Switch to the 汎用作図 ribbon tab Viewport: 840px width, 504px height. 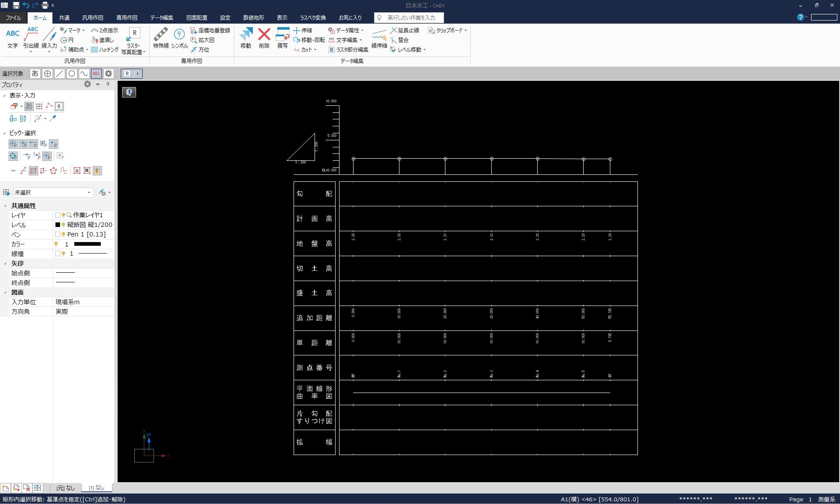(x=93, y=17)
